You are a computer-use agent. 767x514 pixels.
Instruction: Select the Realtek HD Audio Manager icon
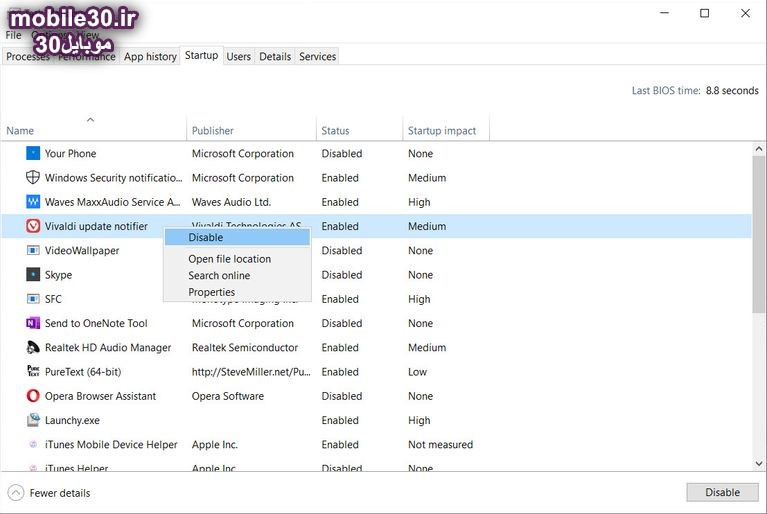(33, 348)
